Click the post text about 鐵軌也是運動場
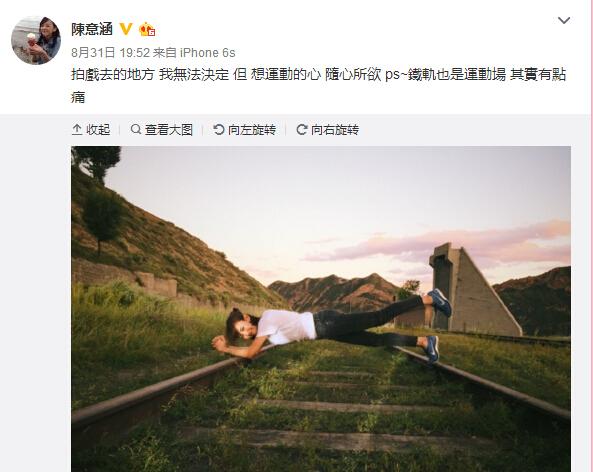The image size is (593, 472). point(318,86)
